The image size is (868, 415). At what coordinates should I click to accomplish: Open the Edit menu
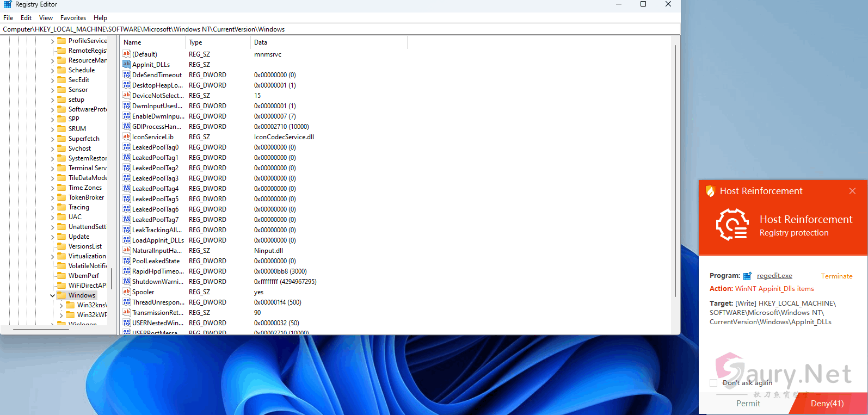tap(26, 18)
